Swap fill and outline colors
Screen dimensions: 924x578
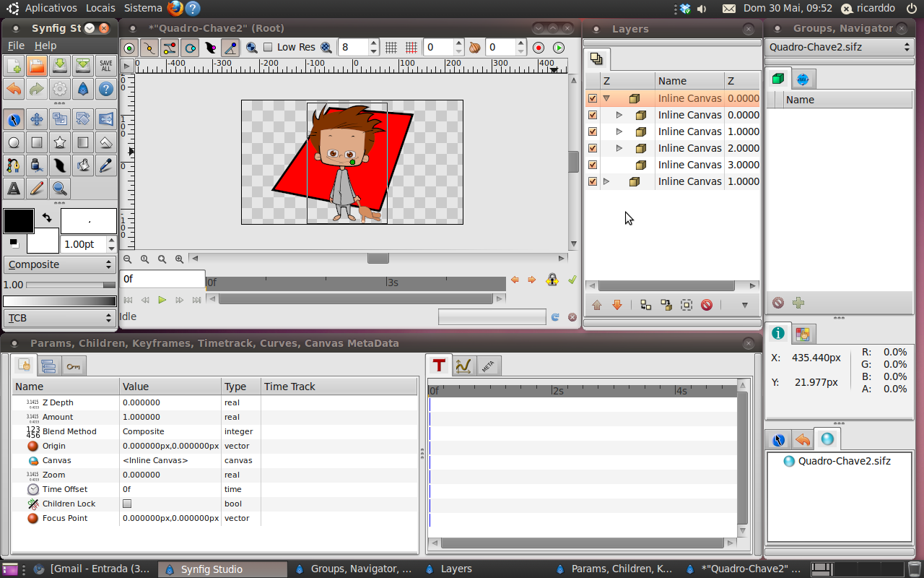[x=47, y=217]
